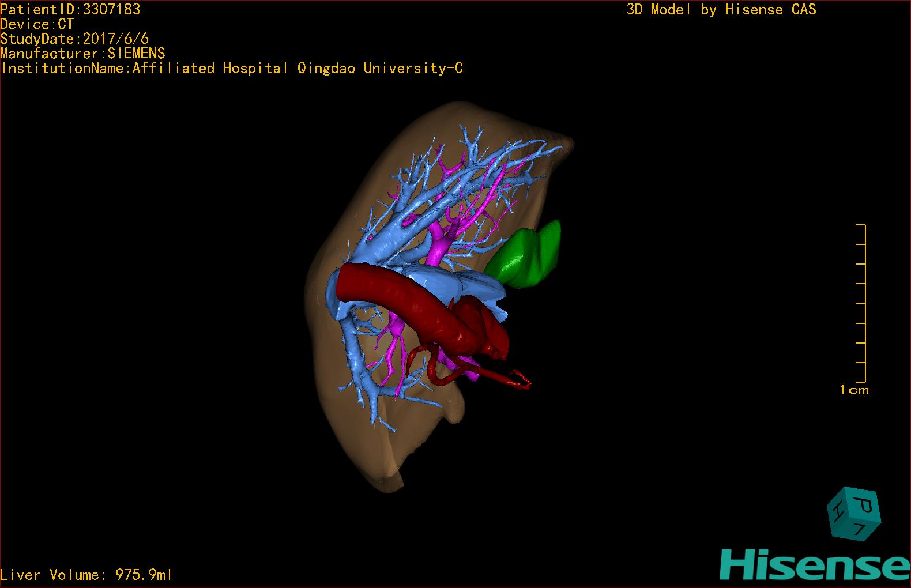Click the StudyDate:2017/6/6 text
Screen dimensions: 911x588
point(74,39)
